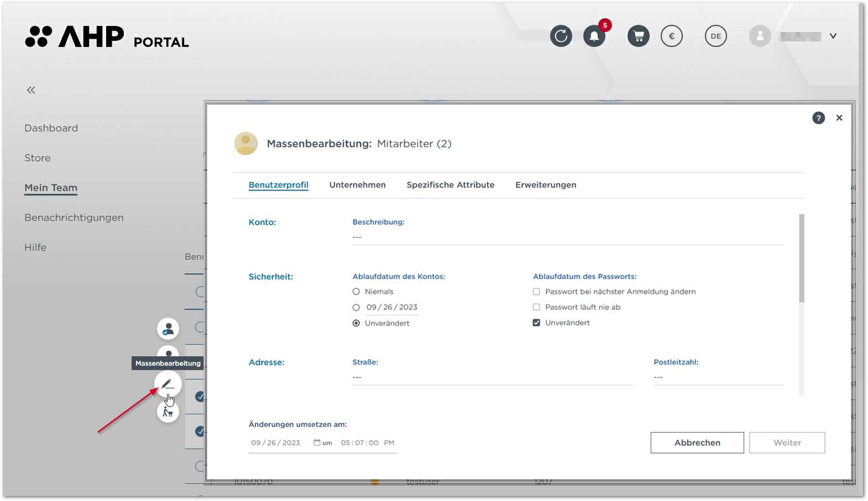The image size is (868, 501).
Task: Click the person-with-cart action icon
Action: (168, 412)
